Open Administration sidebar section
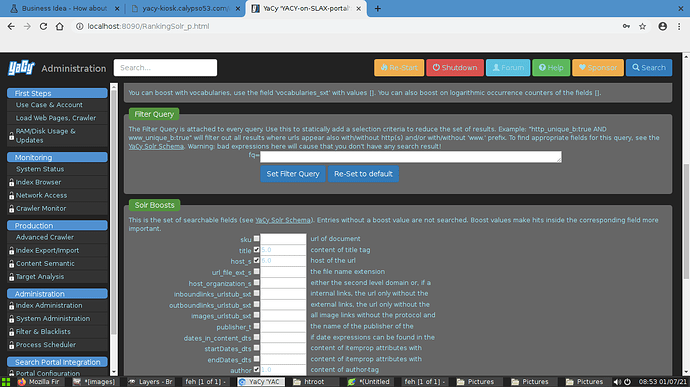The image size is (690, 387). (x=57, y=294)
